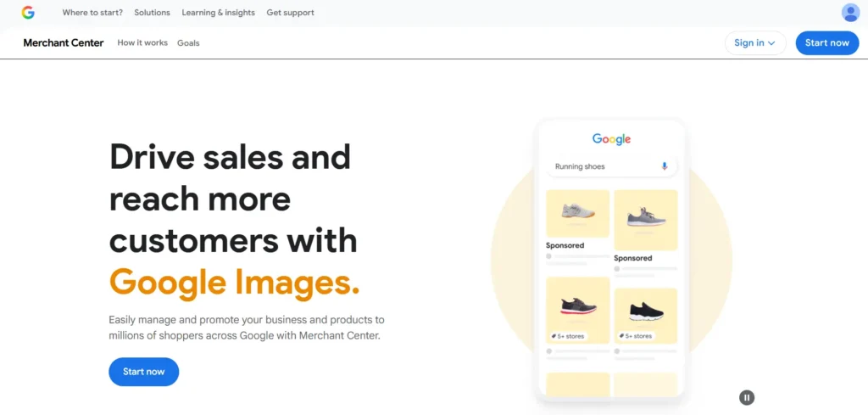This screenshot has height=415, width=868.
Task: Click the Drive sales and heading line
Action: click(x=230, y=156)
